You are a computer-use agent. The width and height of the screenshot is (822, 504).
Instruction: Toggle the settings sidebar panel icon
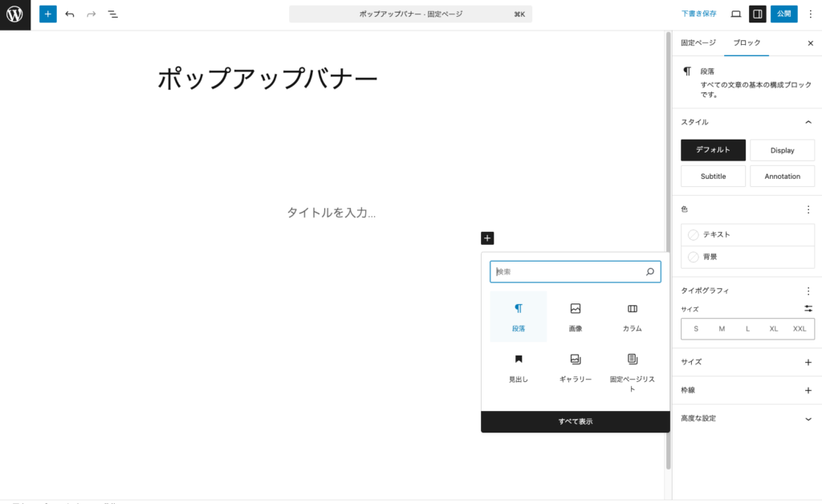point(757,14)
